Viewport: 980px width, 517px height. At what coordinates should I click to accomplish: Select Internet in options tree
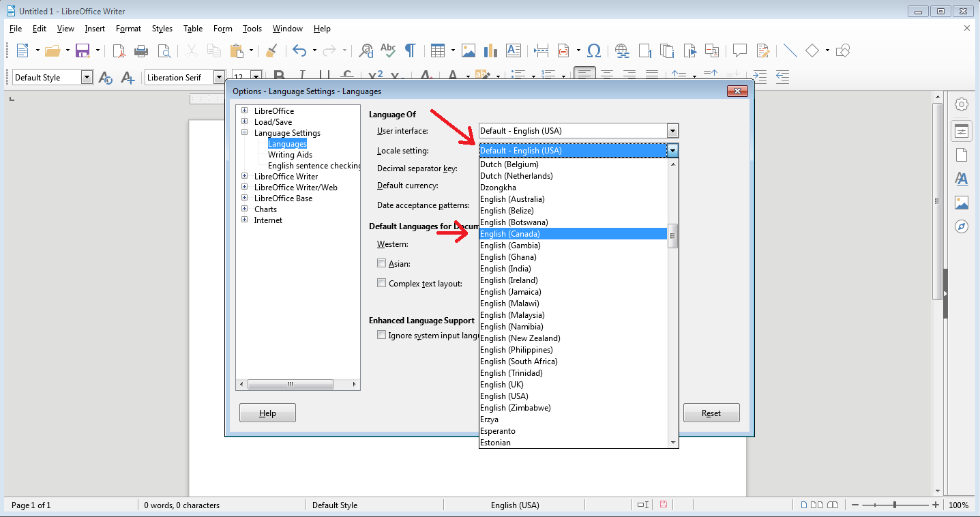tap(268, 220)
